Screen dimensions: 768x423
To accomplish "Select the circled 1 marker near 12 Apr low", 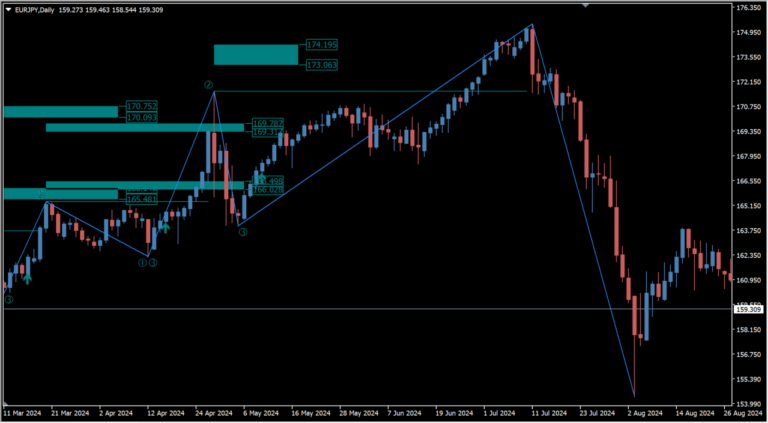I will [142, 263].
